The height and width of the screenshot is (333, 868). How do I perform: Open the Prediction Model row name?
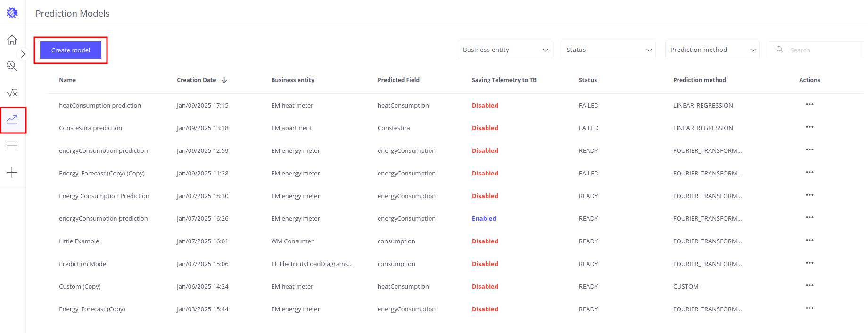click(x=83, y=264)
